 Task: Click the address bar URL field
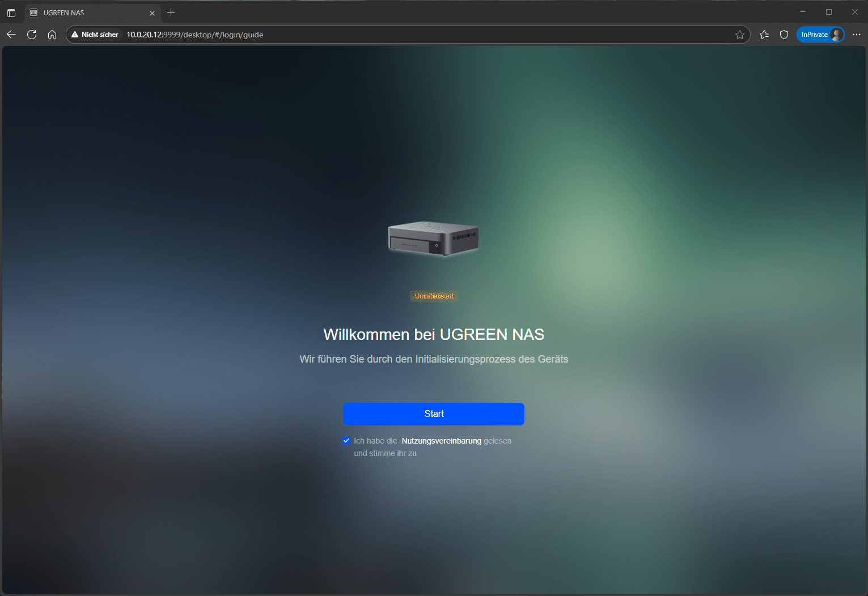[x=397, y=35]
